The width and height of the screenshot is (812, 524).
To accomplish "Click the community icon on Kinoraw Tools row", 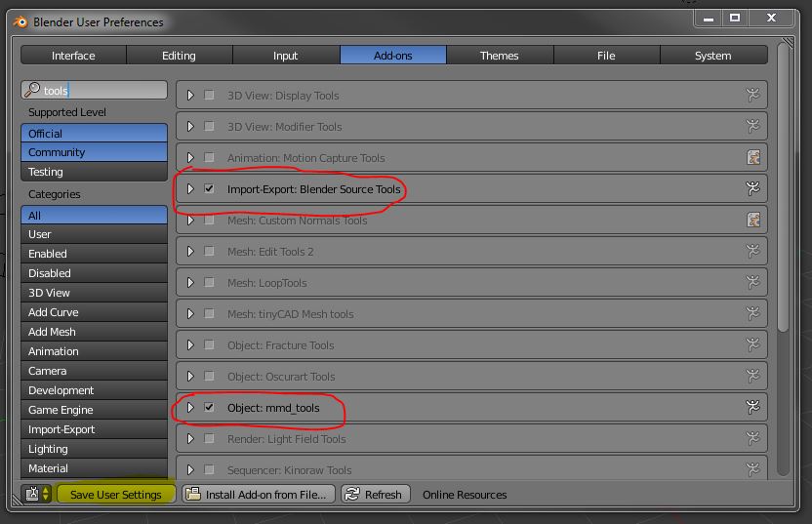I will (x=753, y=469).
